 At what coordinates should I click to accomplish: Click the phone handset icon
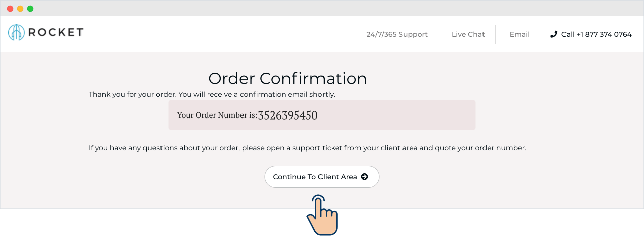554,34
